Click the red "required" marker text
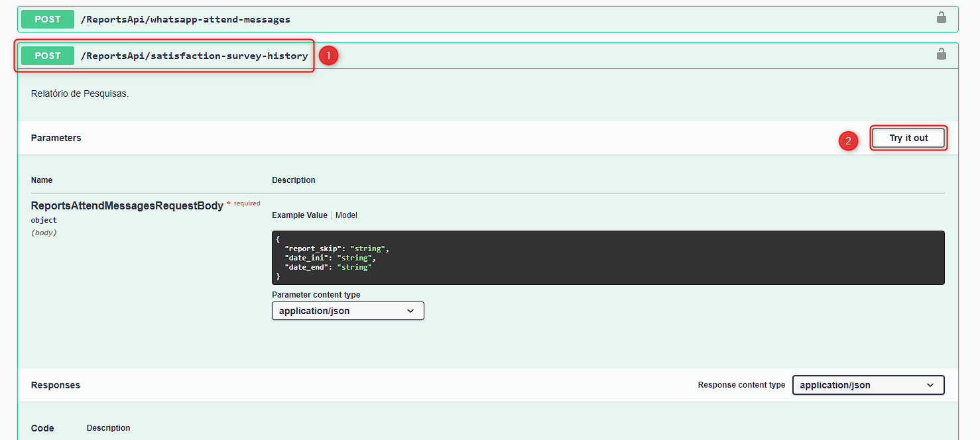Image resolution: width=980 pixels, height=440 pixels. 247,203
